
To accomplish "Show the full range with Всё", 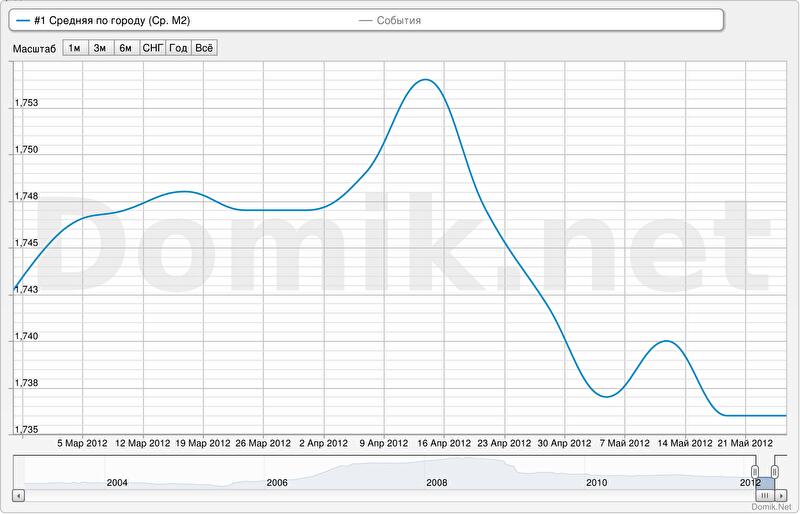I will pos(204,48).
